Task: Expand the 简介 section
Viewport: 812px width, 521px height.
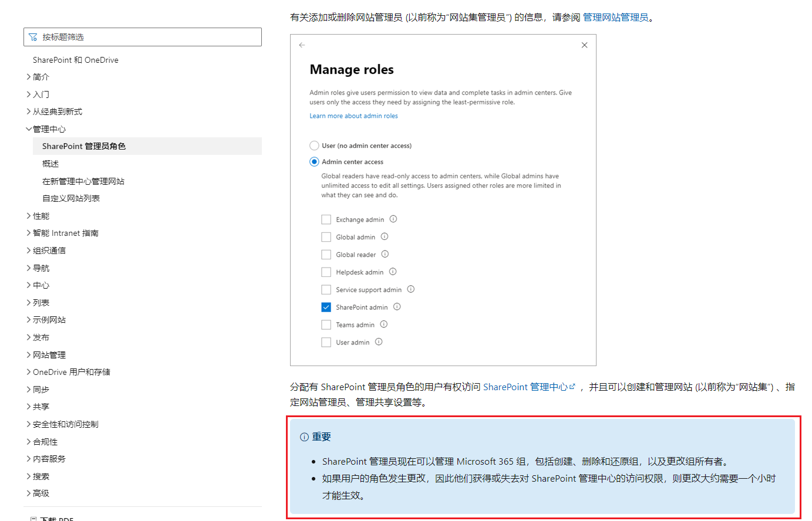Action: (38, 77)
